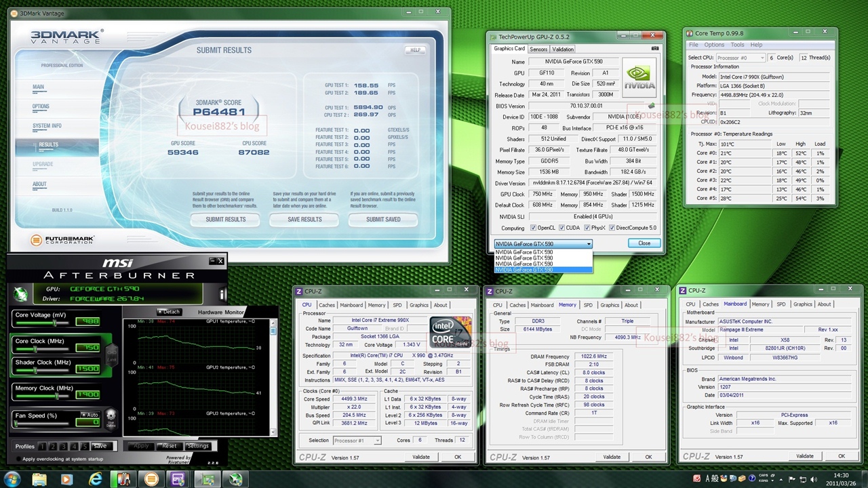The height and width of the screenshot is (488, 868).
Task: Switch to 3DMark Vantage orange taskbar icon
Action: [x=151, y=479]
